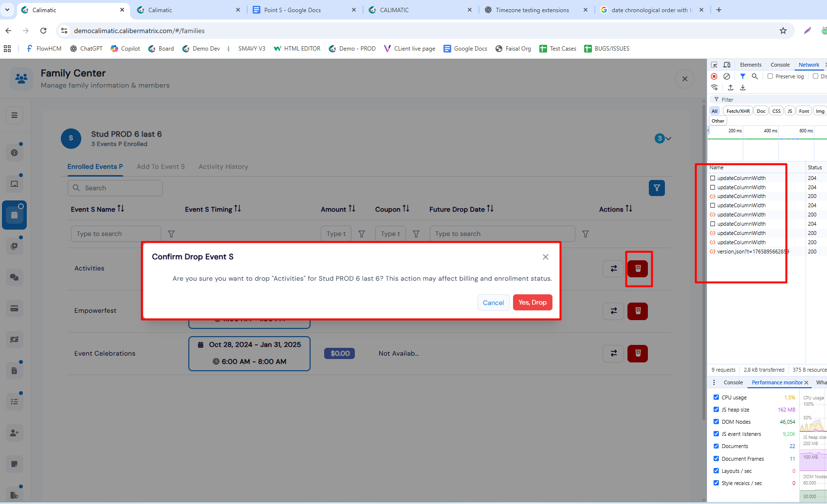Toggle Document Frames checkbox
This screenshot has width=827, height=504.
pos(716,459)
